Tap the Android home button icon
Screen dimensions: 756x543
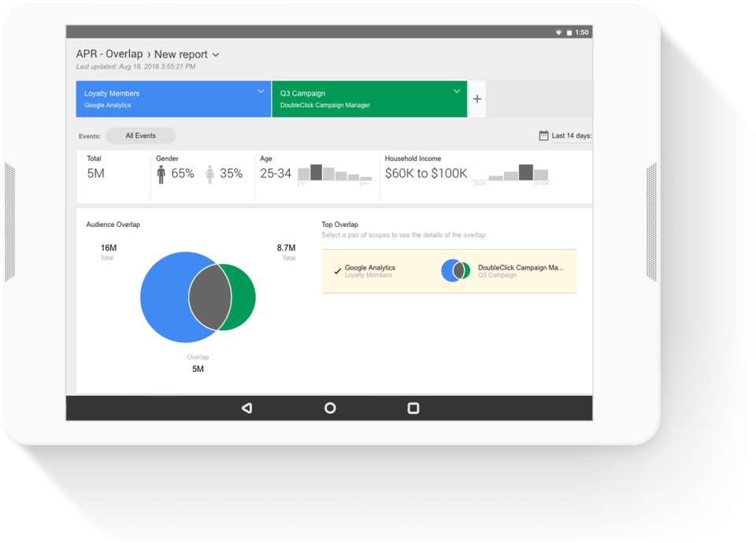[330, 407]
